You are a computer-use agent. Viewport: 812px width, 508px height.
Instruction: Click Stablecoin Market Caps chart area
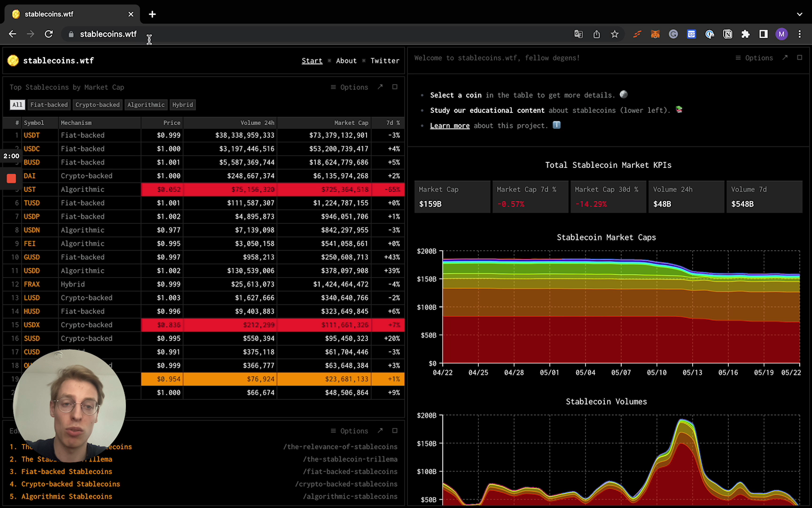pos(621,307)
